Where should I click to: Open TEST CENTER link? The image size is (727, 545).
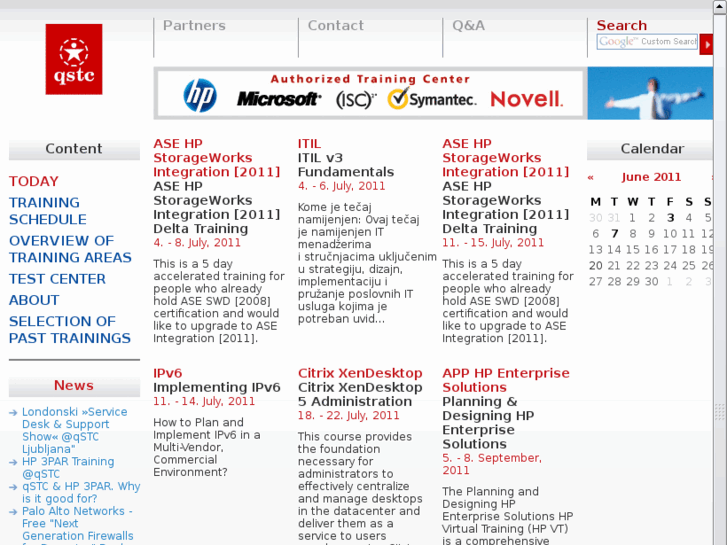coord(57,279)
